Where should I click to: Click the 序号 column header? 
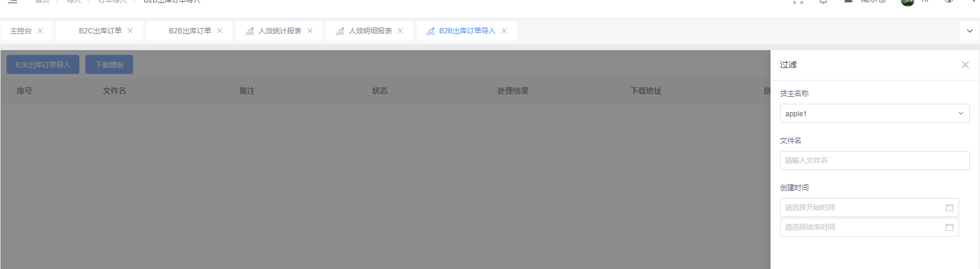point(24,91)
